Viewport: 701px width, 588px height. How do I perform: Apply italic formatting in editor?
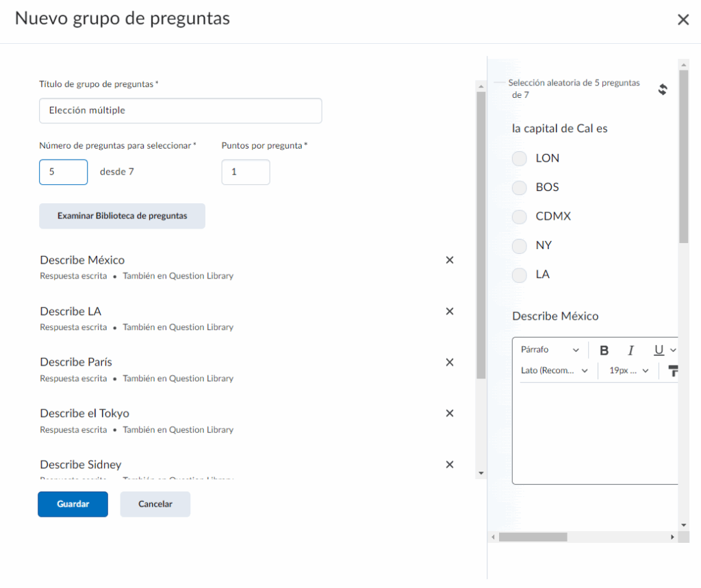coord(631,350)
